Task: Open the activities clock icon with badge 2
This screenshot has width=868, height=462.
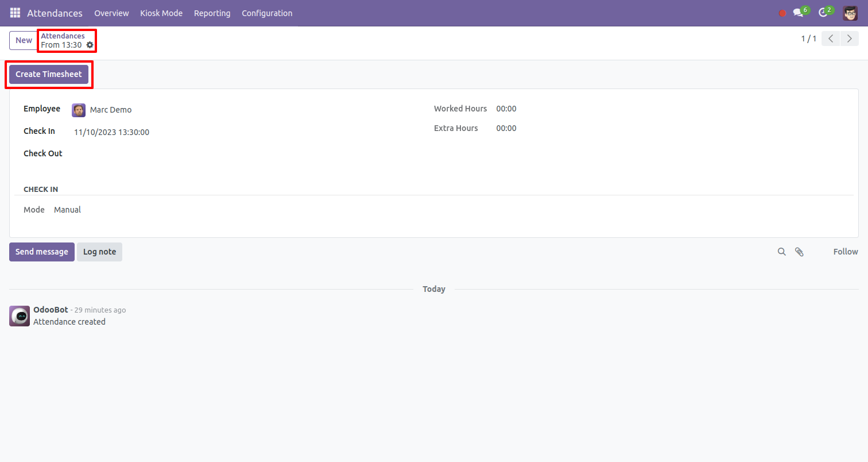Action: point(826,12)
